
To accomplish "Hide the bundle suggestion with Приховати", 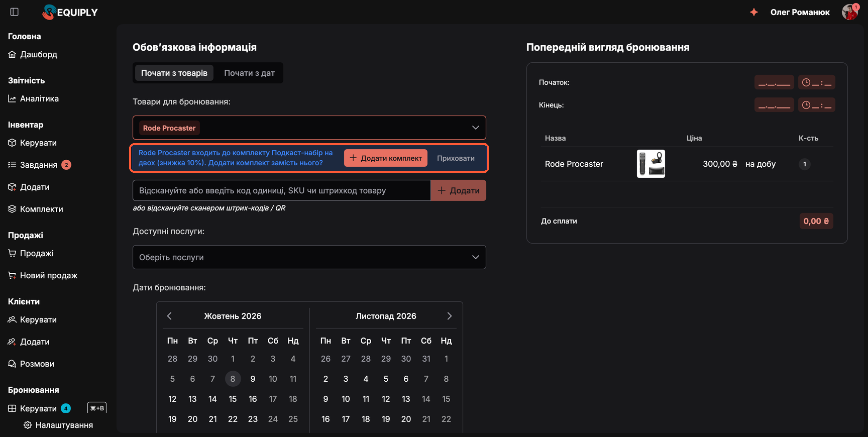I will click(x=456, y=158).
